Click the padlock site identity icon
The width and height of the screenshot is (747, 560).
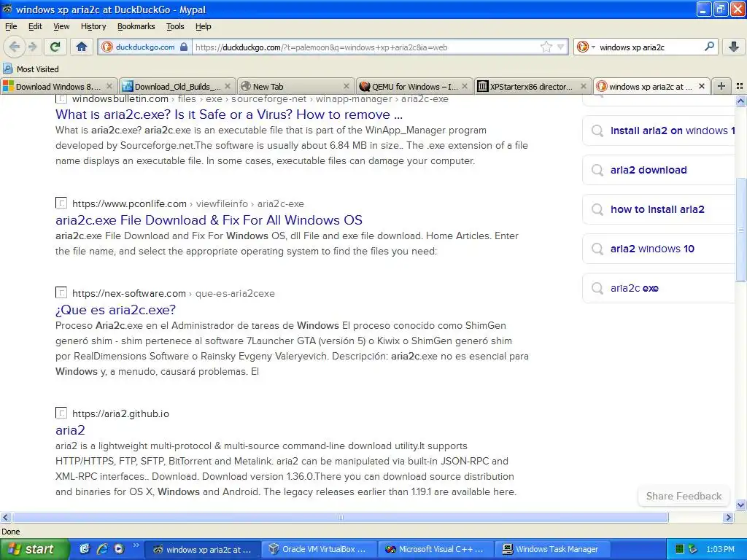184,47
